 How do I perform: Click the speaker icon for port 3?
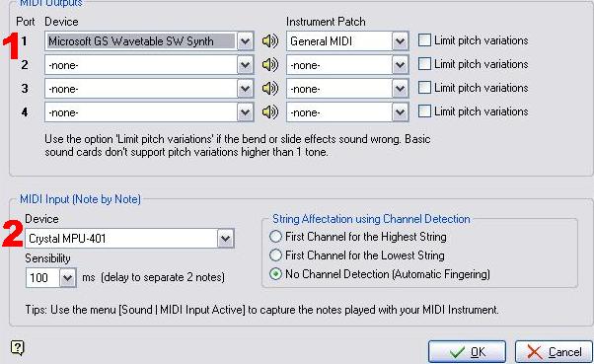(270, 88)
